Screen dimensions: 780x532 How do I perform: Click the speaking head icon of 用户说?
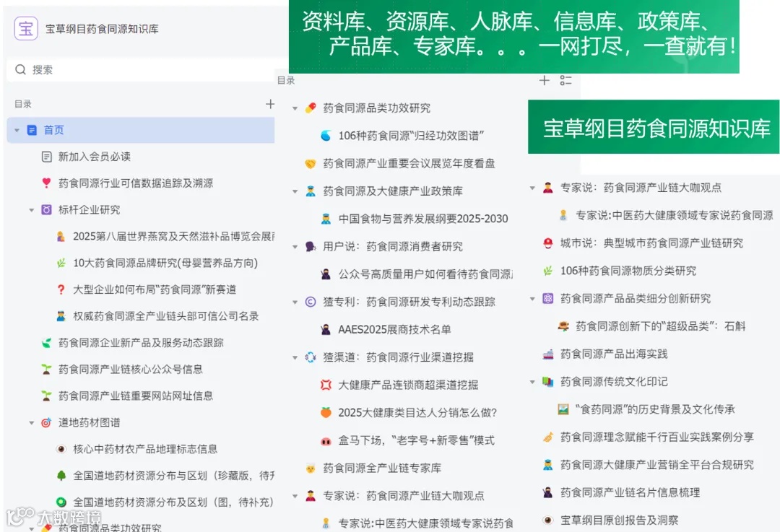311,247
